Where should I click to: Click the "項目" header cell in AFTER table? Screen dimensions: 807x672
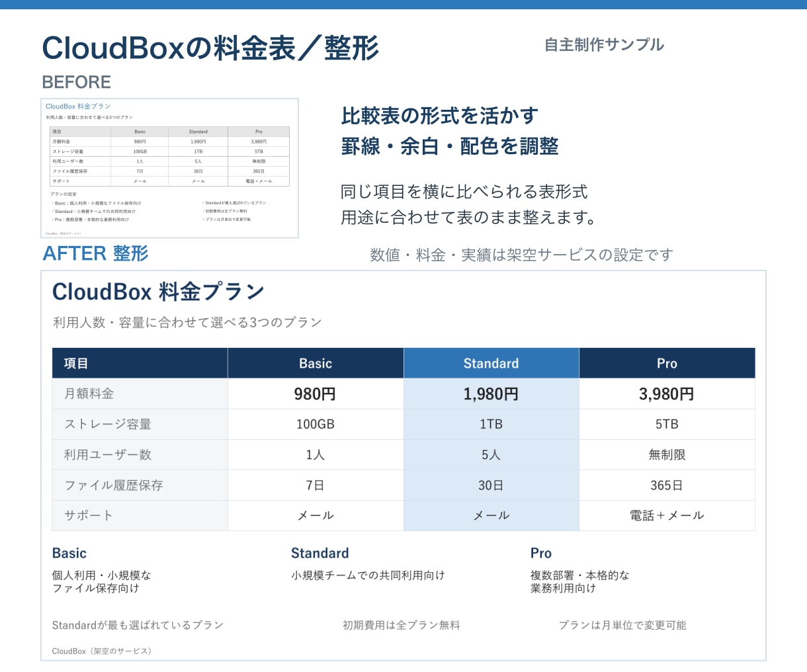(x=140, y=363)
